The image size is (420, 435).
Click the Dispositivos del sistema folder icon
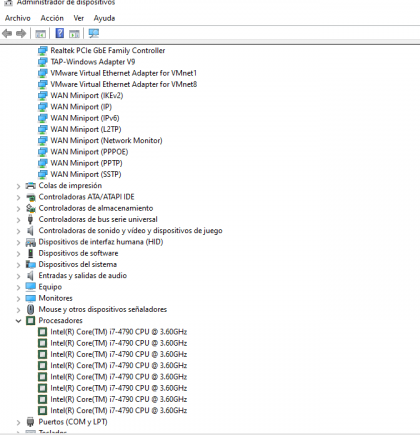click(x=31, y=265)
